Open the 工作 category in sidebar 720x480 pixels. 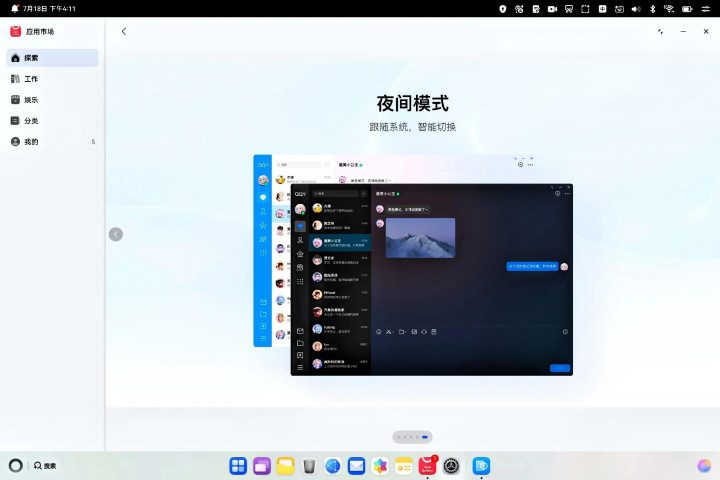52,79
